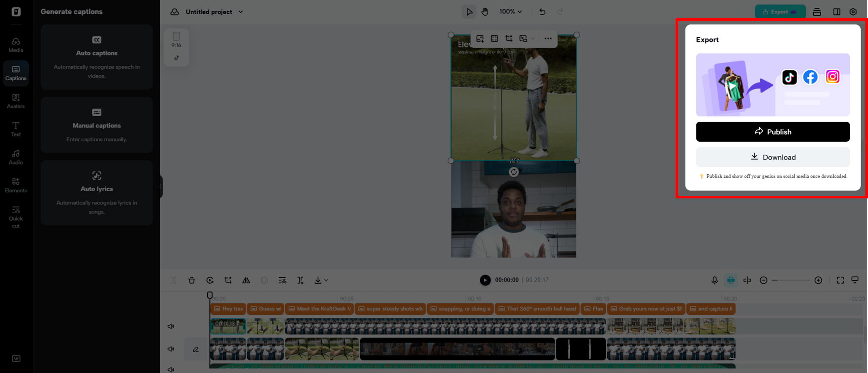Open the Audio panel
This screenshot has height=373, width=868.
pyautogui.click(x=16, y=157)
